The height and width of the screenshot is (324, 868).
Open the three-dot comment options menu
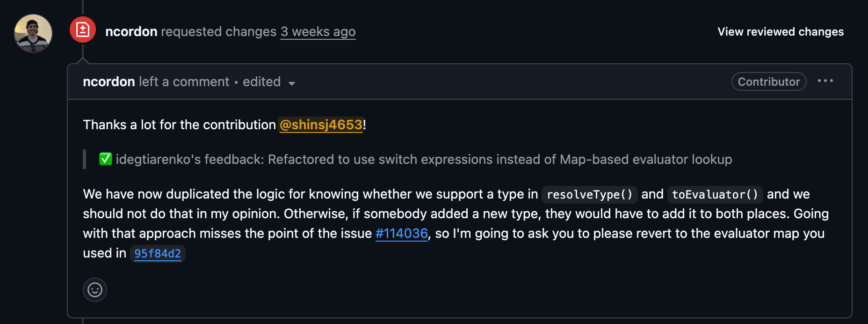[x=825, y=81]
